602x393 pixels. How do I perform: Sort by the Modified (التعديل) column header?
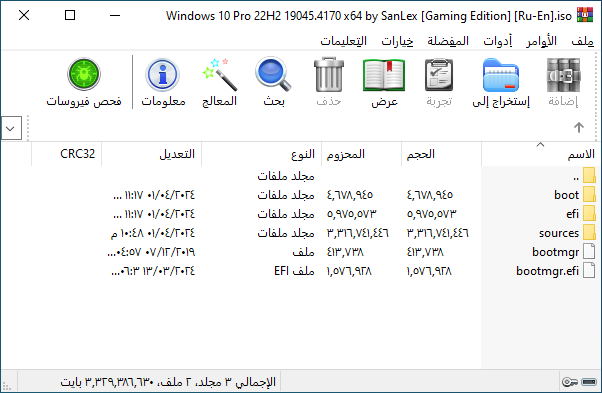click(152, 154)
